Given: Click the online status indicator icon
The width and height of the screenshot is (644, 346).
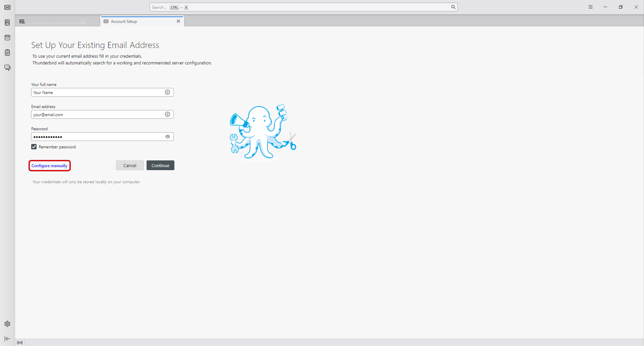Looking at the screenshot, I should tap(20, 342).
